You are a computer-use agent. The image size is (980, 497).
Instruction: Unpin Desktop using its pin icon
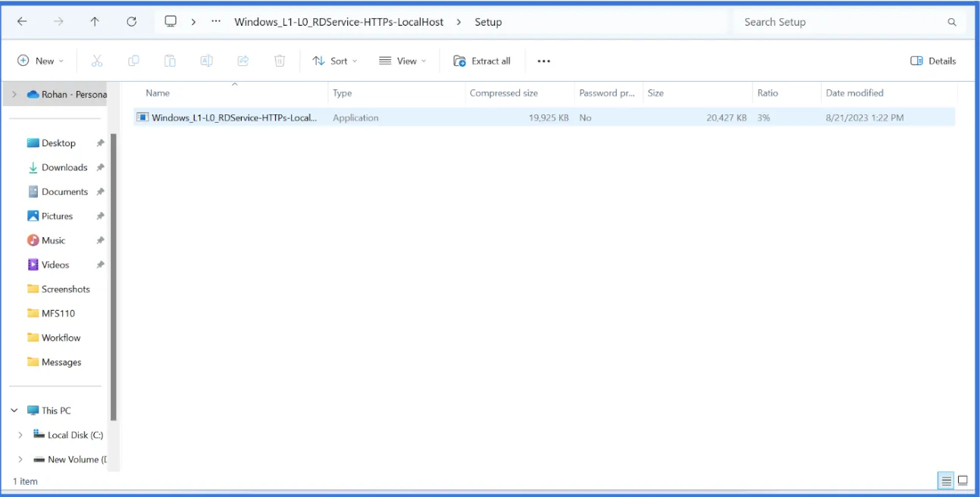coord(100,143)
